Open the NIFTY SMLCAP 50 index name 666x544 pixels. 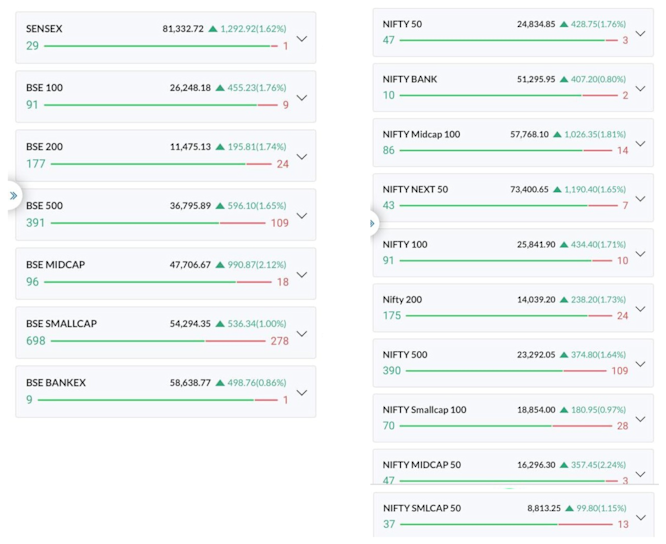click(x=422, y=508)
